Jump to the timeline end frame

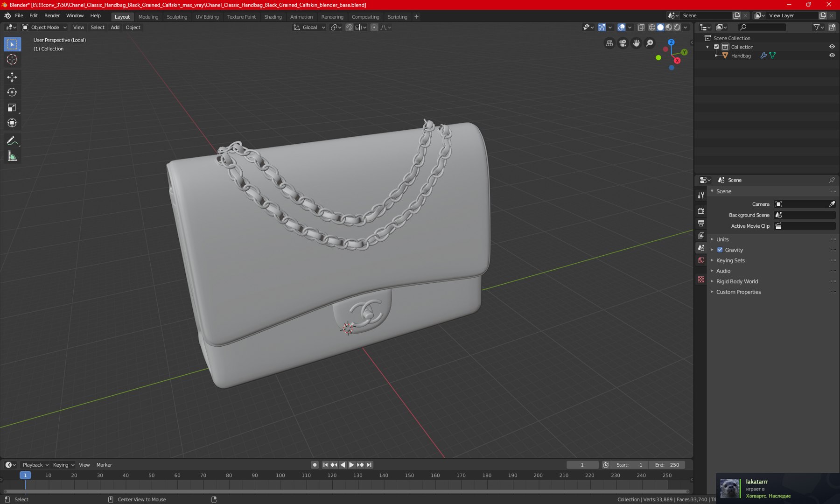tap(369, 465)
